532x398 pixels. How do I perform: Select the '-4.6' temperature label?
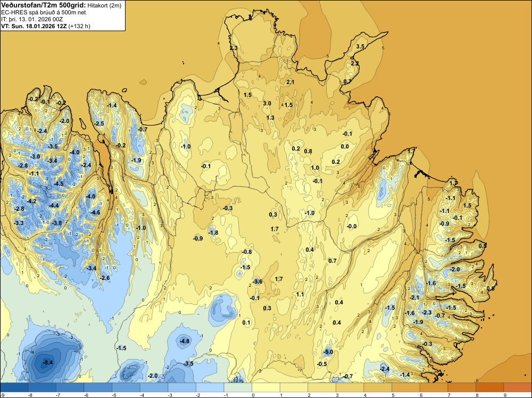click(x=96, y=212)
